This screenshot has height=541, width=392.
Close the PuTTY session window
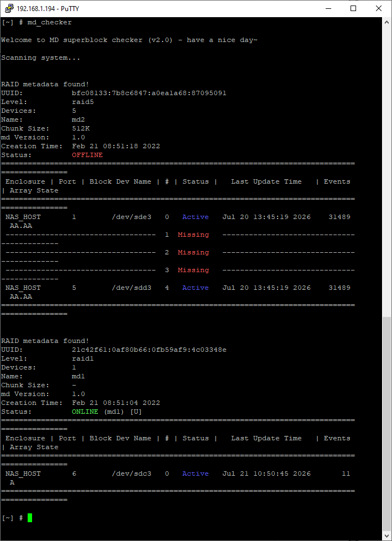tap(379, 8)
